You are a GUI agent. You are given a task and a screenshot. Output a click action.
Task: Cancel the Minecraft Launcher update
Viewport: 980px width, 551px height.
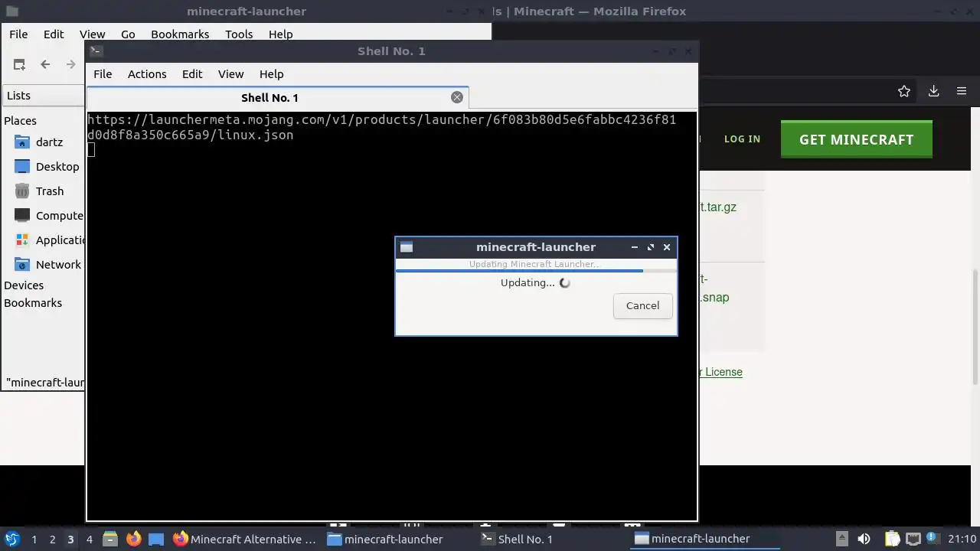[x=642, y=305]
